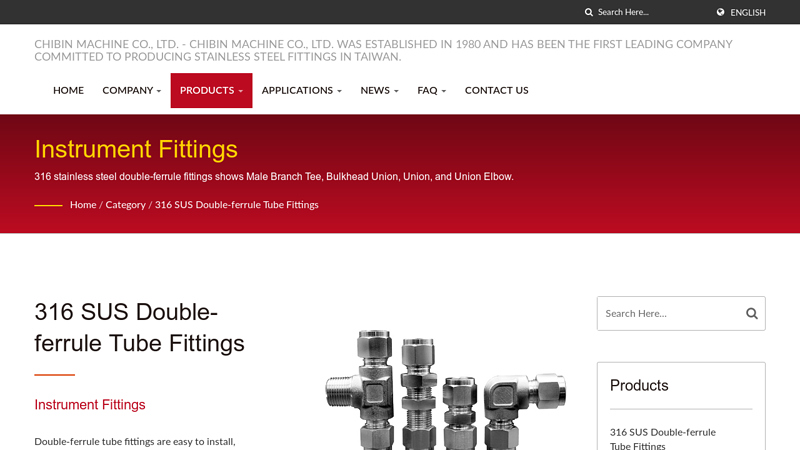Click the Chibin Machine Co. header tagline
The image size is (800, 450).
pos(383,50)
